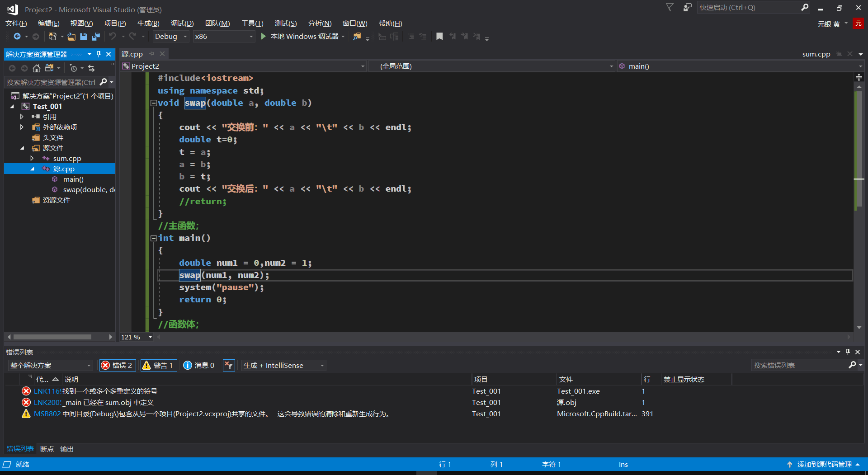Open the 调试(D) menu

coord(182,24)
